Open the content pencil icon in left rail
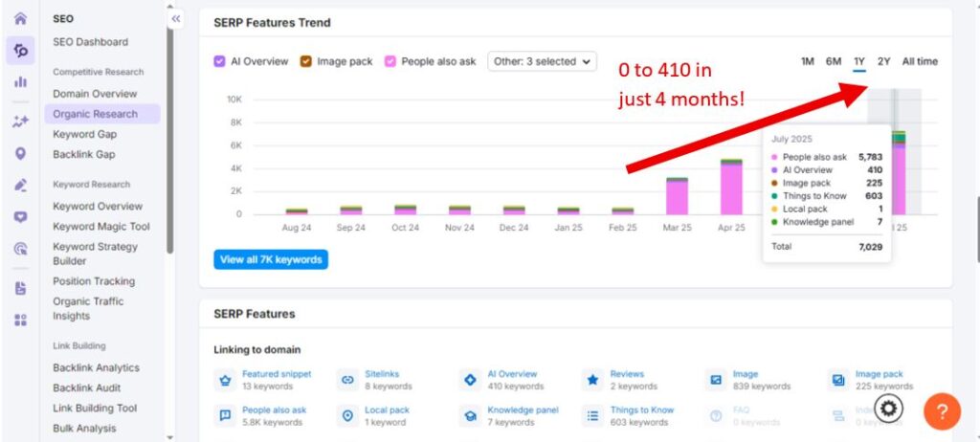 tap(21, 185)
